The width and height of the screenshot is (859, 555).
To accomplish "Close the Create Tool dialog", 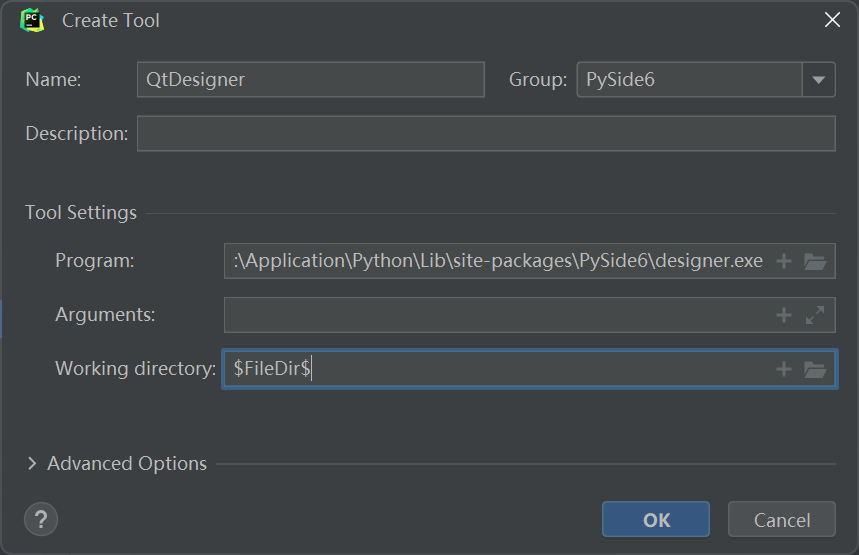I will click(831, 20).
